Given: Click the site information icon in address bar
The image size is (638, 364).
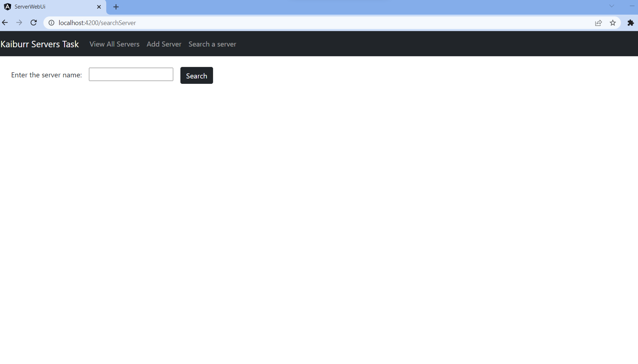Looking at the screenshot, I should point(52,22).
